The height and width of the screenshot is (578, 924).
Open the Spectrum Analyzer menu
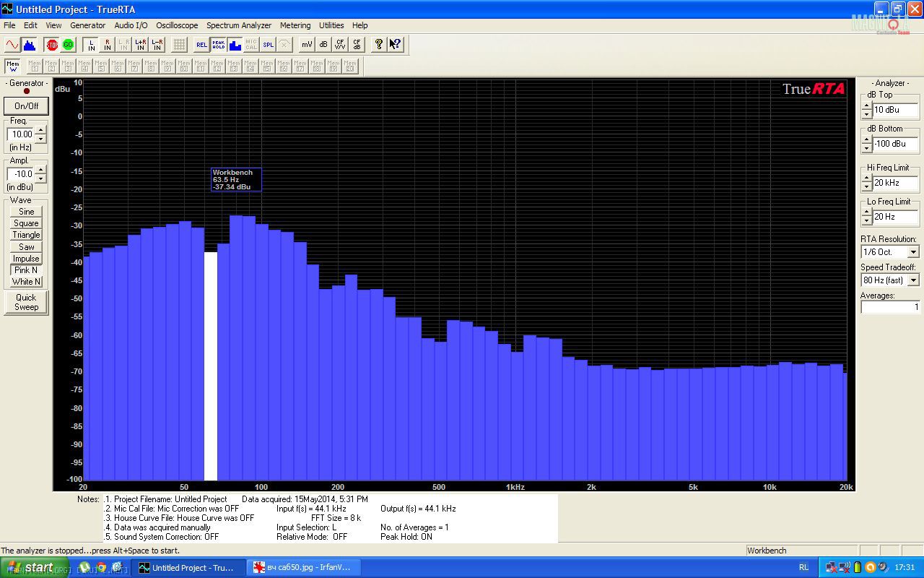coord(239,25)
